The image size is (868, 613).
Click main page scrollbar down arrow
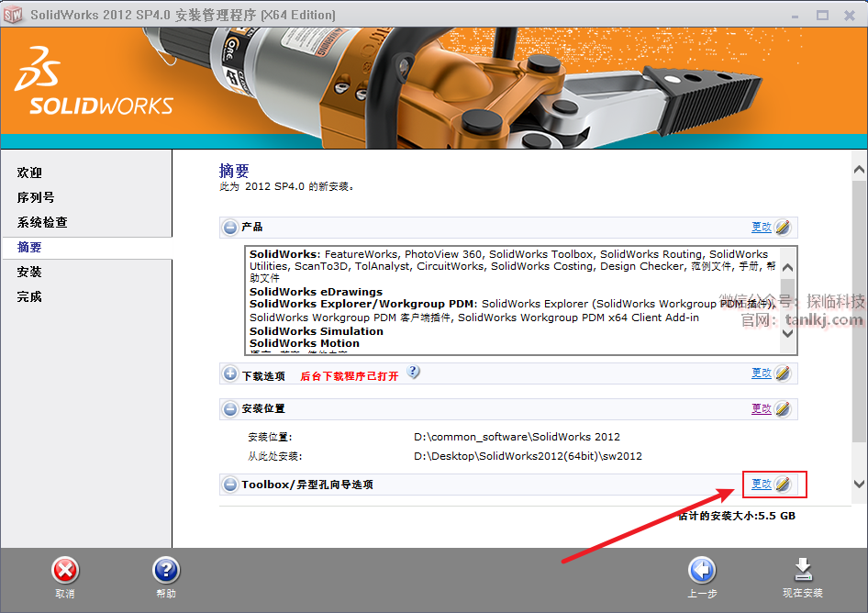pos(859,484)
